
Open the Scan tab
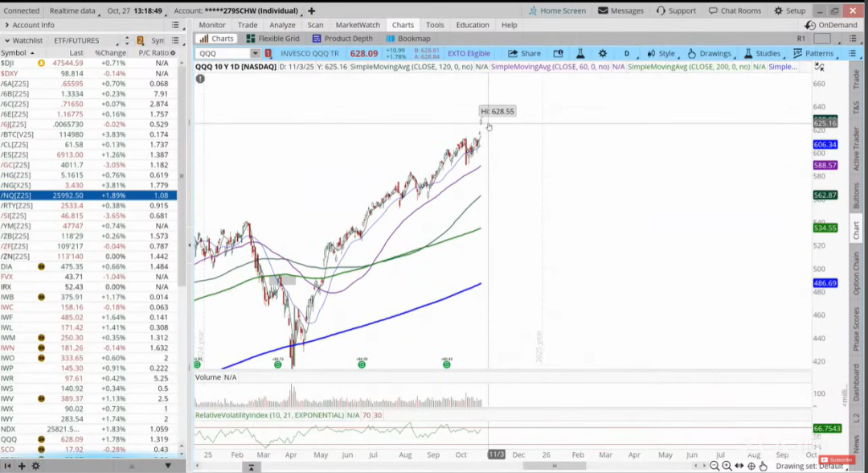click(316, 25)
